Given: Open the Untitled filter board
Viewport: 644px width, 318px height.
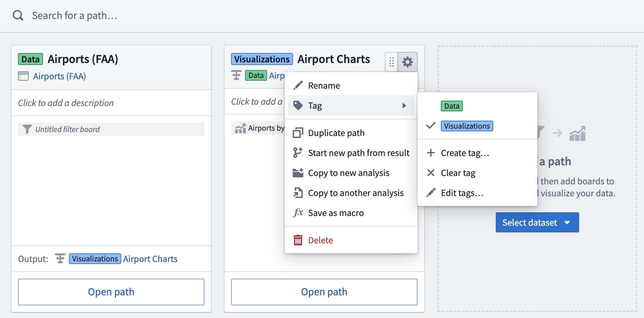Looking at the screenshot, I should tap(111, 129).
